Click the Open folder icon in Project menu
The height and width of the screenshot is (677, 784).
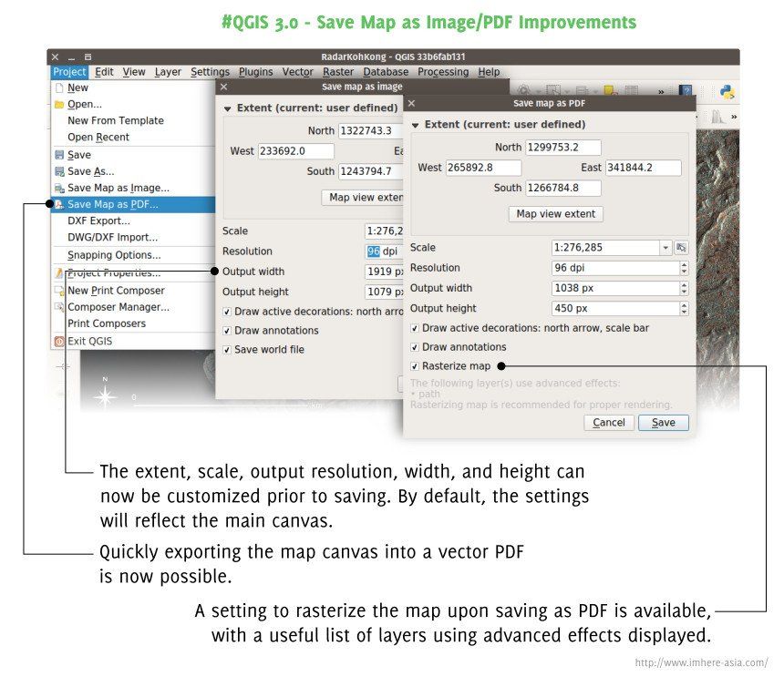tap(59, 105)
